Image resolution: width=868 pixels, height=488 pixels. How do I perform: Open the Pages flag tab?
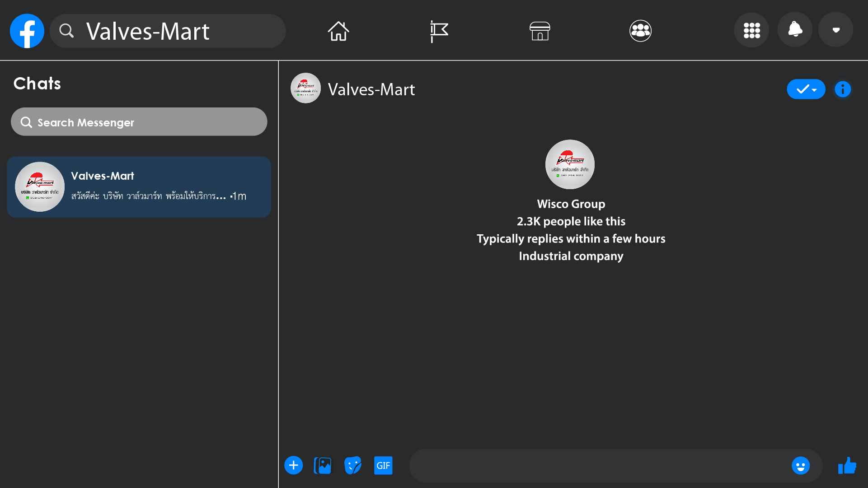(x=439, y=31)
